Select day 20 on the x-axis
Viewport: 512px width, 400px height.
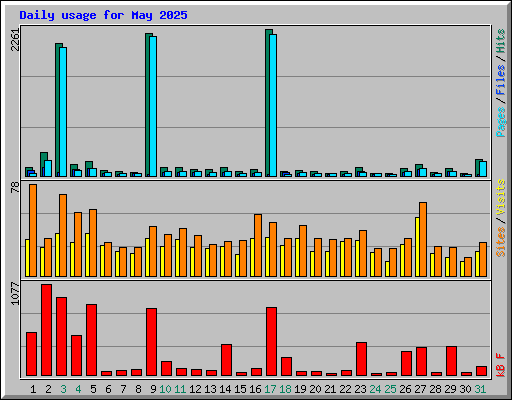315,389
